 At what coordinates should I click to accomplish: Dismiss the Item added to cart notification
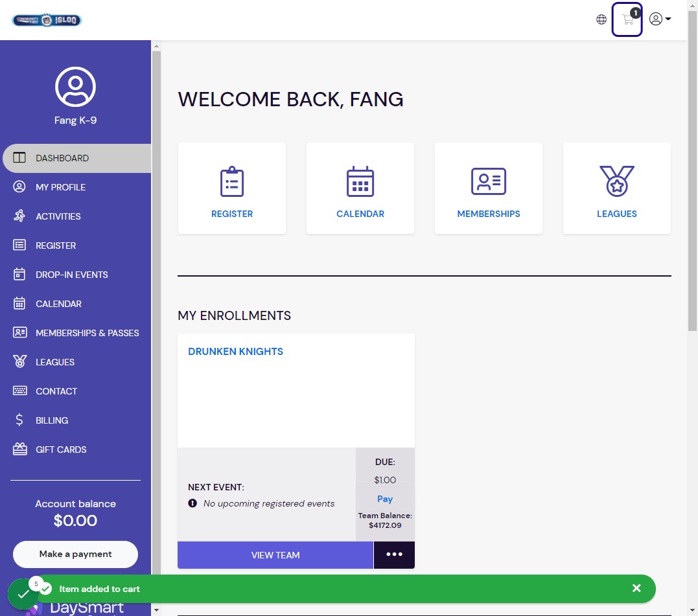(636, 588)
